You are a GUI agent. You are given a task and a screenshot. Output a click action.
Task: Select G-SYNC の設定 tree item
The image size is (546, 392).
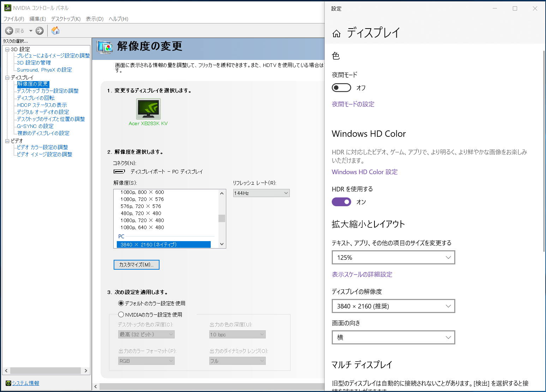pyautogui.click(x=35, y=126)
